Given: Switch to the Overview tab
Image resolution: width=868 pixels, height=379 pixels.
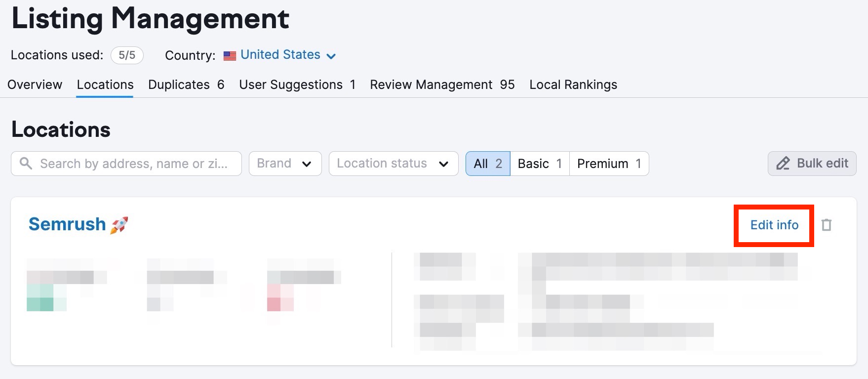Looking at the screenshot, I should pos(35,85).
